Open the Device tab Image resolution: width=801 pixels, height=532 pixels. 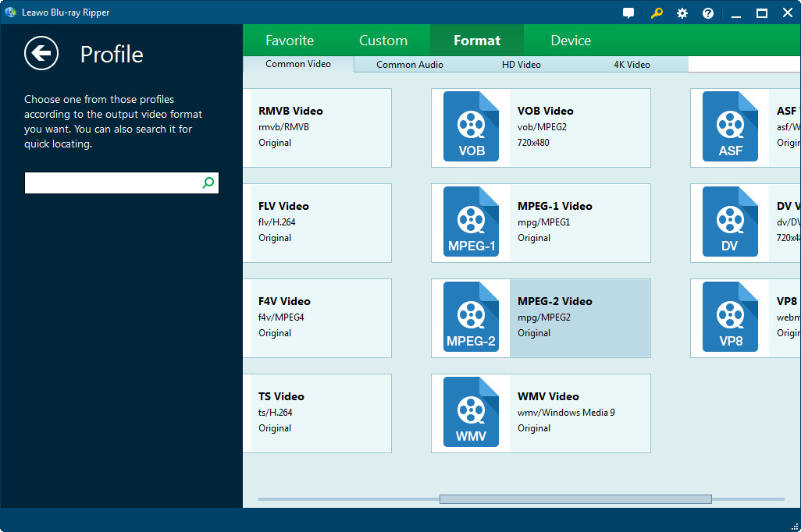[571, 41]
